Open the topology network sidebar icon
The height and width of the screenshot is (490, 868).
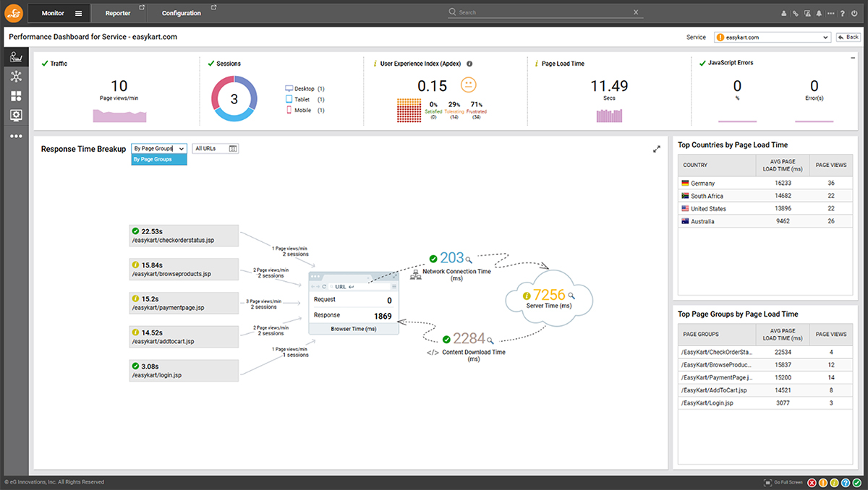click(15, 77)
